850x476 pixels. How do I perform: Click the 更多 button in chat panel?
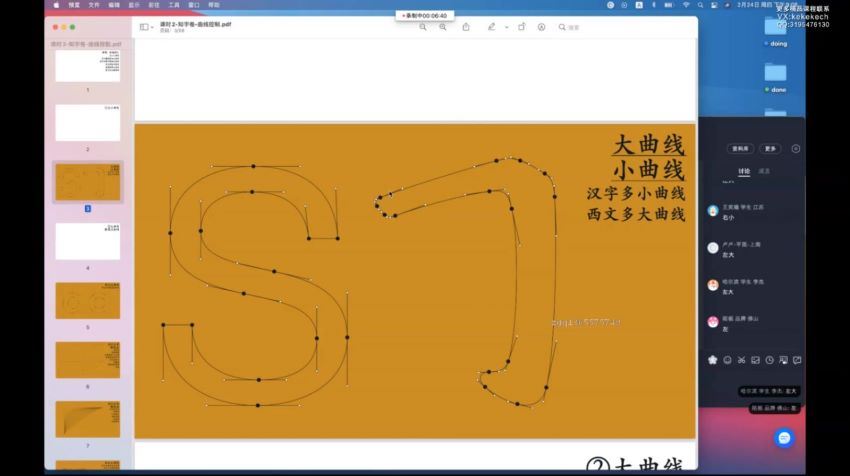click(770, 149)
